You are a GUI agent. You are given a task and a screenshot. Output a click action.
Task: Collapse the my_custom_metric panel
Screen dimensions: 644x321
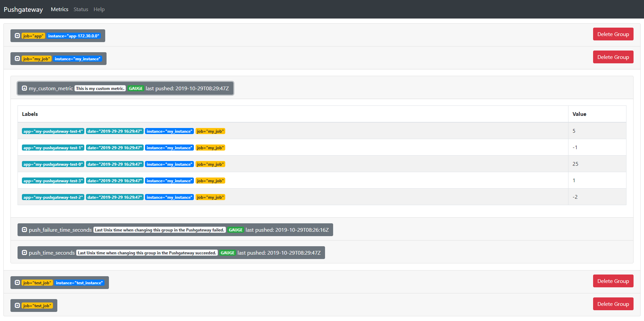coord(24,88)
